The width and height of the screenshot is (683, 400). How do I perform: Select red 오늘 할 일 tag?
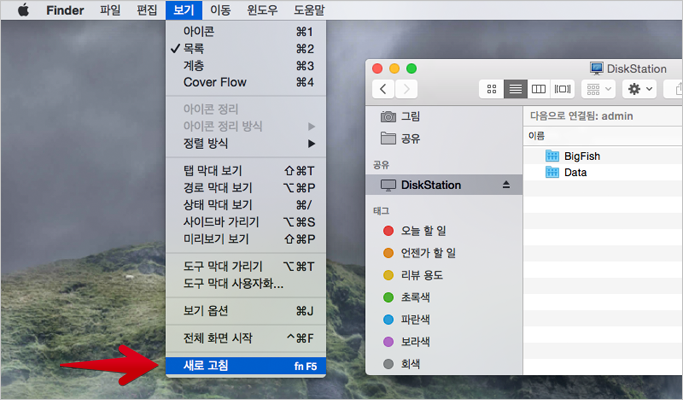pos(444,231)
